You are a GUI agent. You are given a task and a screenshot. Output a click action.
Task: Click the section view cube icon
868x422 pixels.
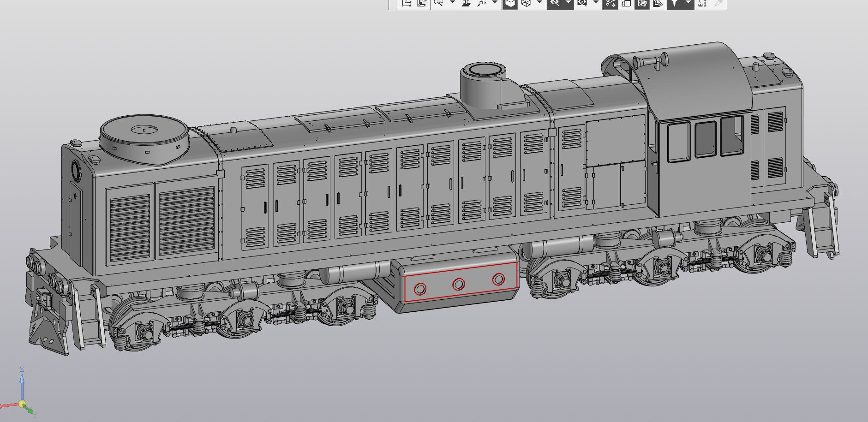pyautogui.click(x=641, y=3)
